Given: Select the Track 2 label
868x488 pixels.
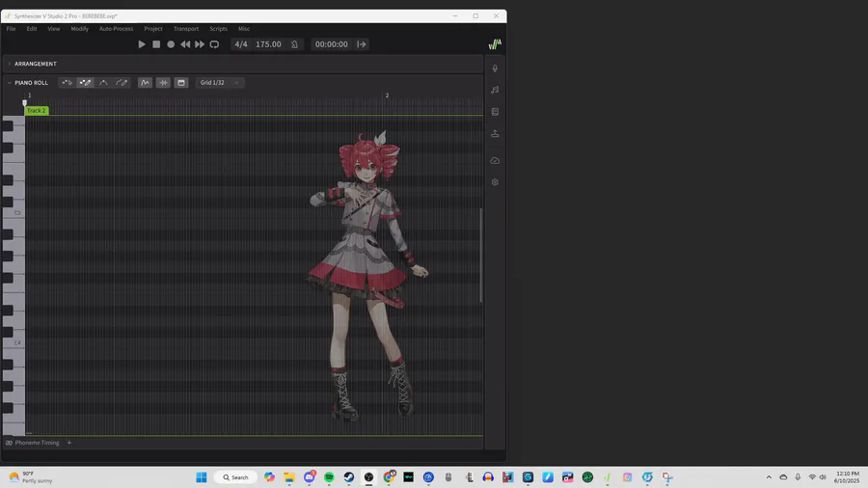Looking at the screenshot, I should click(37, 111).
